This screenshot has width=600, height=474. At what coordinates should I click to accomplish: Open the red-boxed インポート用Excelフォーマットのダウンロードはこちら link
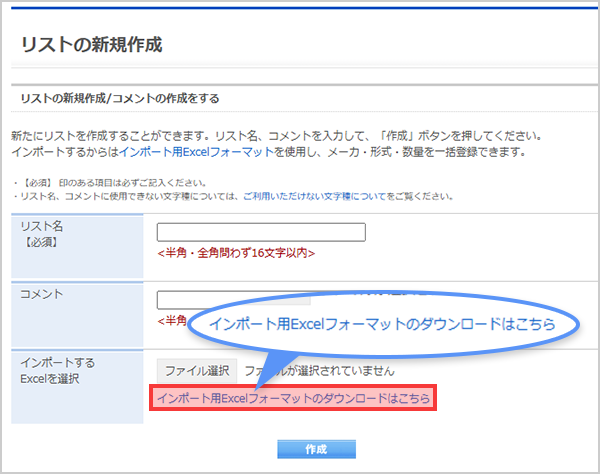(293, 398)
